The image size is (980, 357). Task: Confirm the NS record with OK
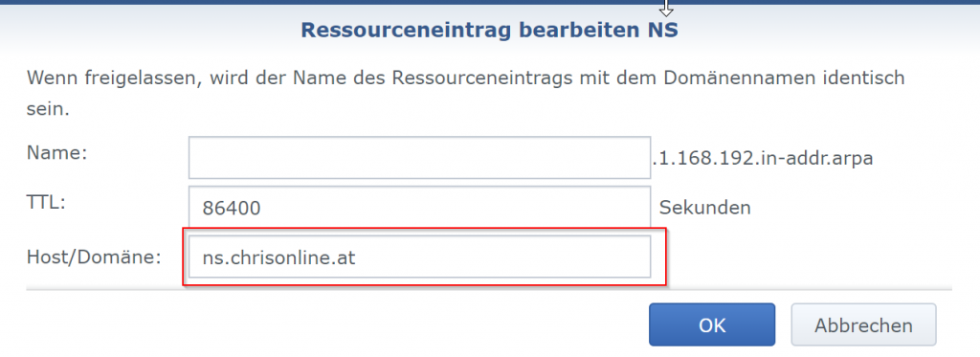[x=712, y=324]
